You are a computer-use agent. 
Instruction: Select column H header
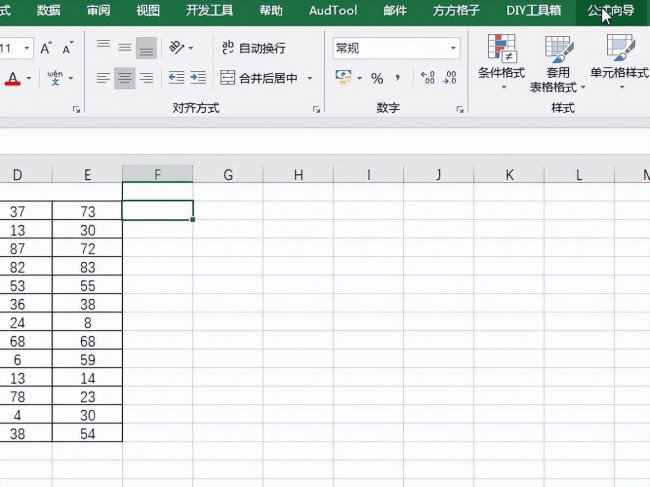[298, 174]
